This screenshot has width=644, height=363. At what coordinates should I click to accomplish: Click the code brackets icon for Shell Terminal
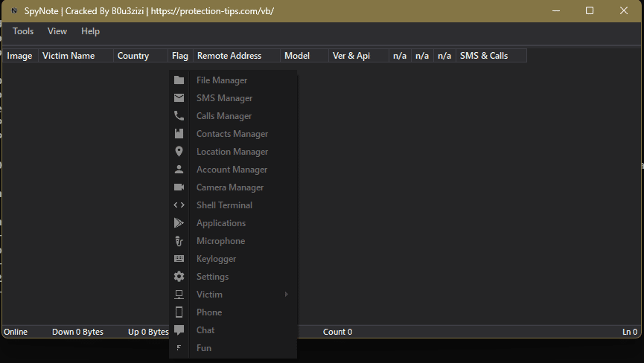[x=179, y=205]
